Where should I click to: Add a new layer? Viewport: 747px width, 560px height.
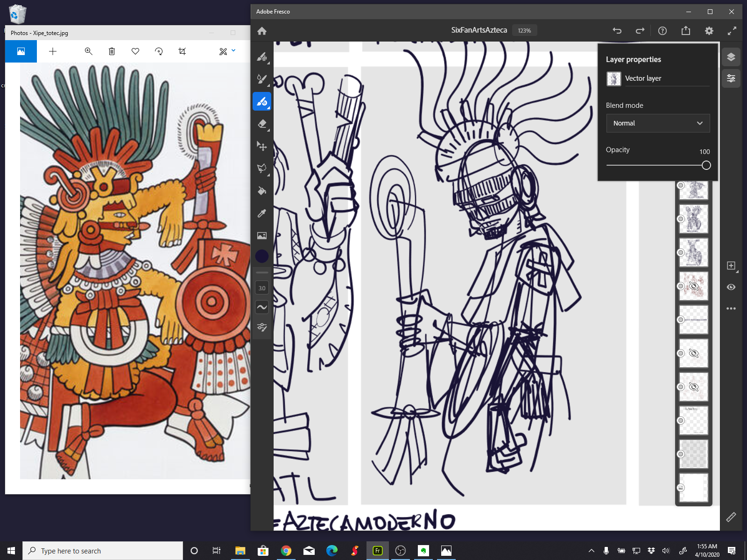tap(731, 266)
